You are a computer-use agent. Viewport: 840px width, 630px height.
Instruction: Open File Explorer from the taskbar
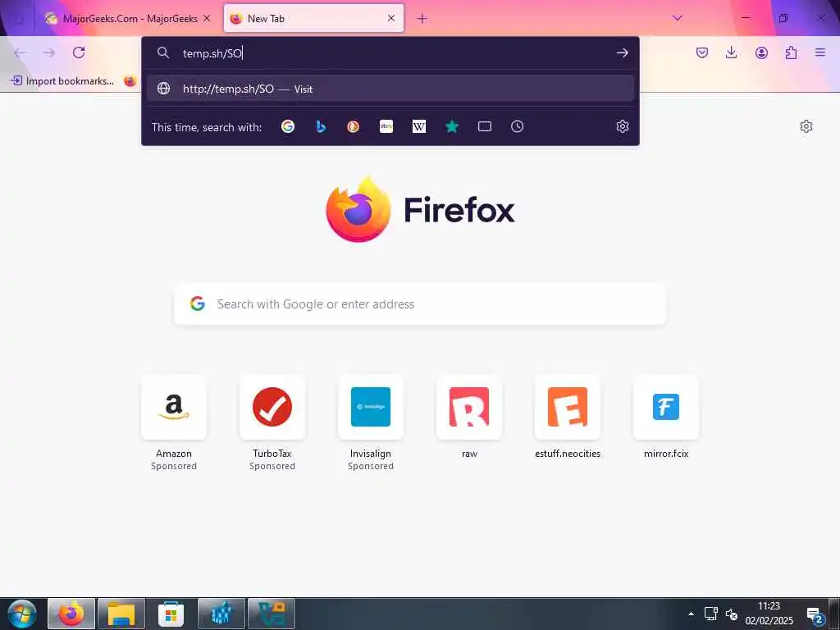click(121, 614)
